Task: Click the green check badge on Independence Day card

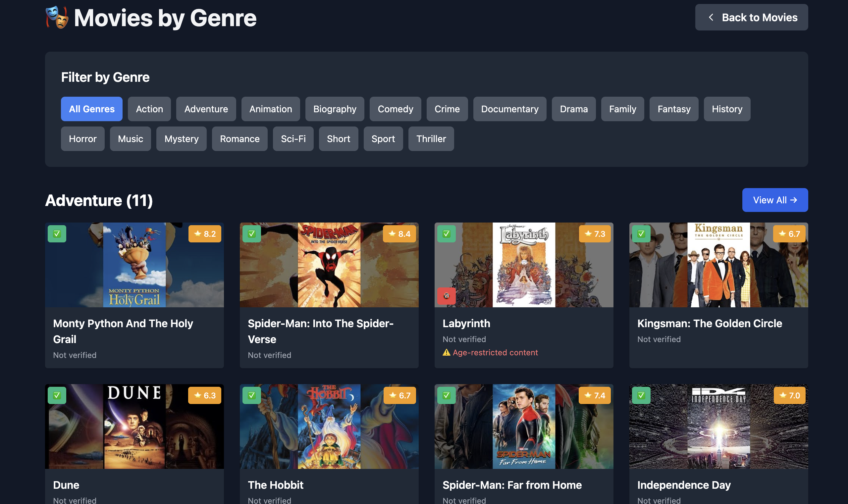Action: pyautogui.click(x=641, y=395)
